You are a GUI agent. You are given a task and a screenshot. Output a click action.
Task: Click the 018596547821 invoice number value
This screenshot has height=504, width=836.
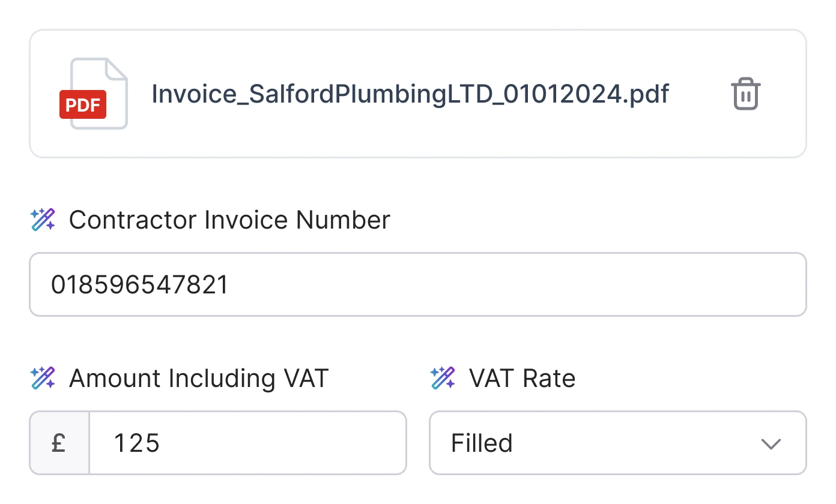(139, 284)
